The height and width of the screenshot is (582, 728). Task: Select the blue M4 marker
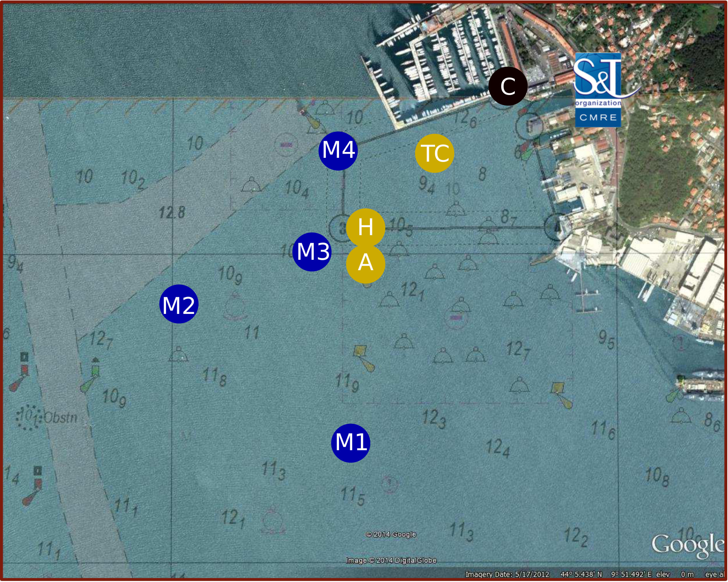point(338,151)
